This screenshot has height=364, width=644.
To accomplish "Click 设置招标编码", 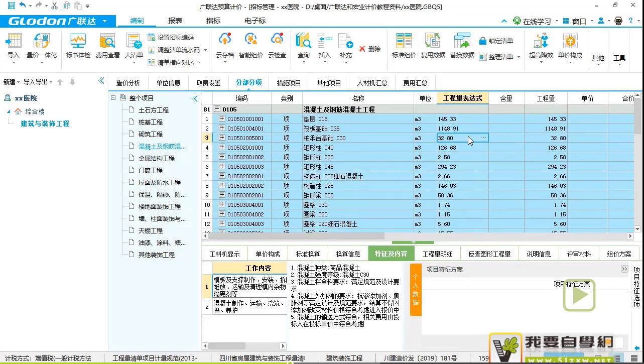I will pos(171,38).
